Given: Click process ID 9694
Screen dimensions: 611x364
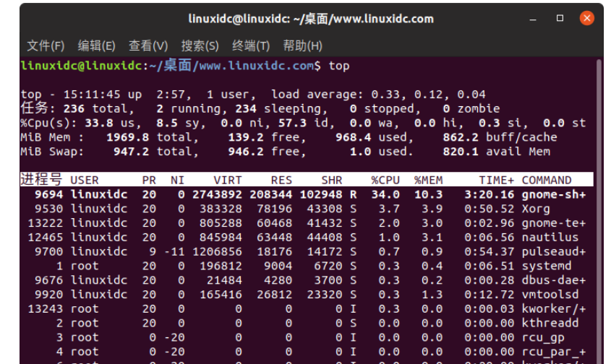Looking at the screenshot, I should 48,195.
